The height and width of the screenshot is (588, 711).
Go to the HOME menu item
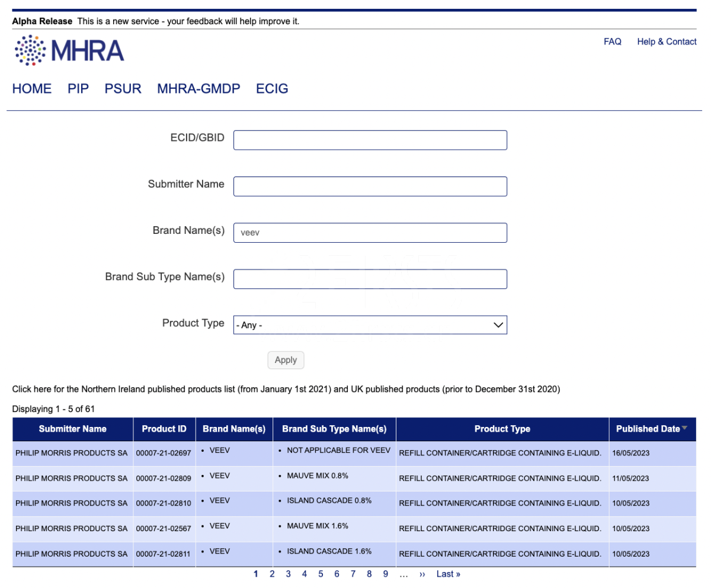pyautogui.click(x=32, y=89)
